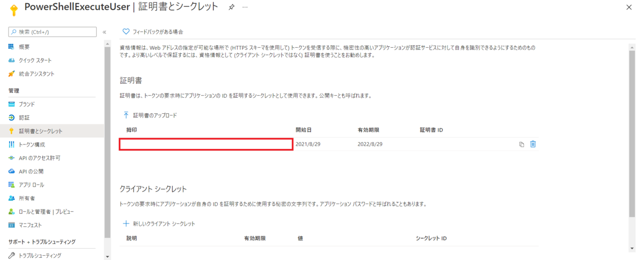Click the 証明書 ID column header

point(431,130)
